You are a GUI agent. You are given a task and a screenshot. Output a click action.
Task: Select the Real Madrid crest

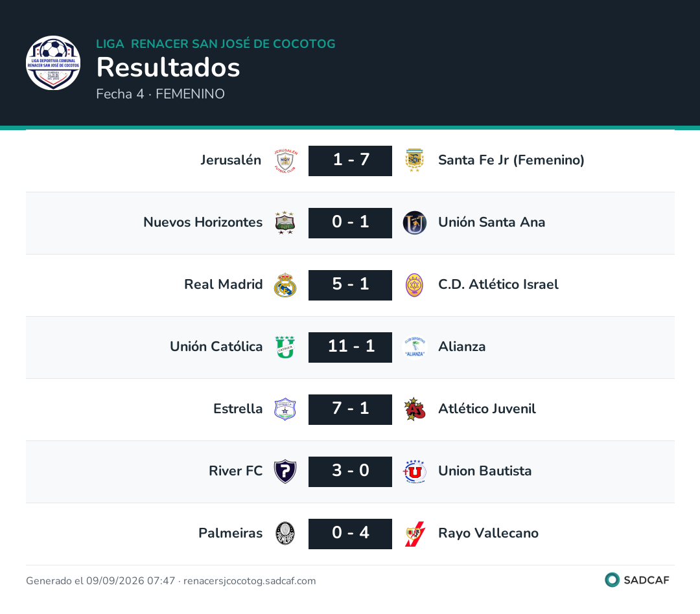[x=285, y=285]
